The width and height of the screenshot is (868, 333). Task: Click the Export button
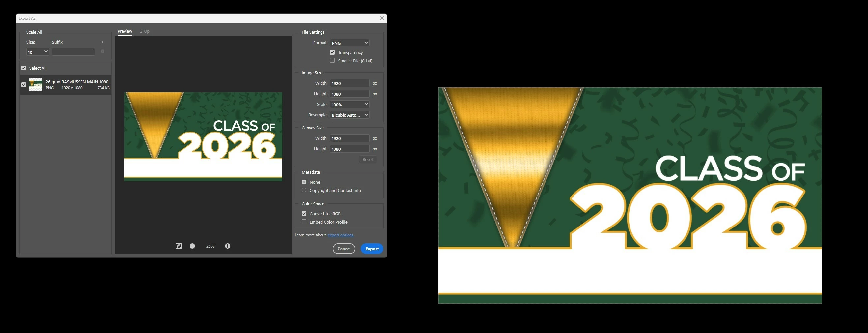372,249
